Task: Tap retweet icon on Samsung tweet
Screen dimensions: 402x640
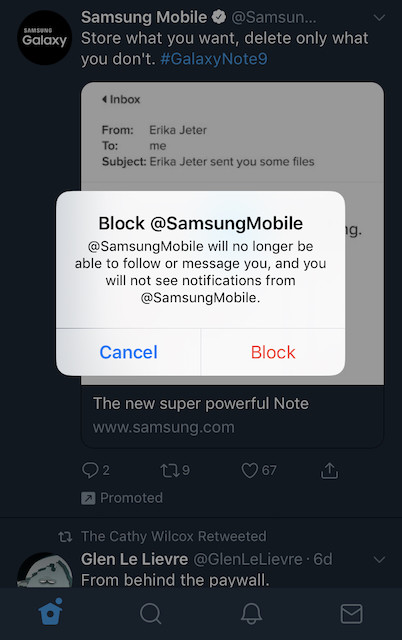Action: (169, 470)
